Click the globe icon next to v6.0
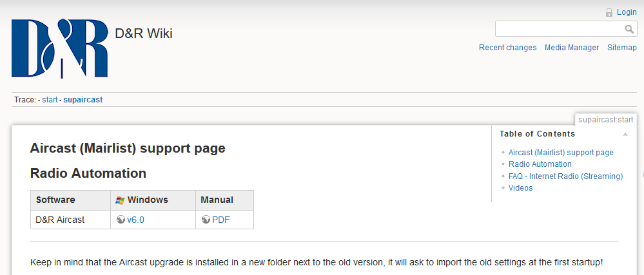This screenshot has width=644, height=275. coord(121,220)
